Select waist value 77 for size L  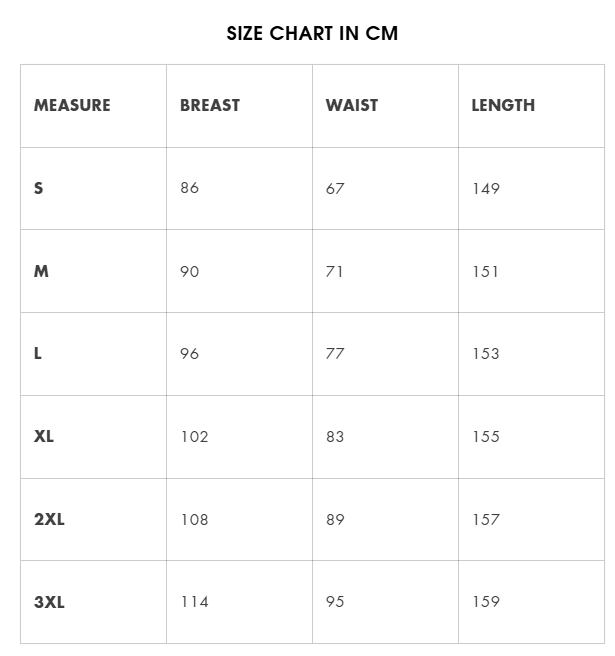(335, 354)
